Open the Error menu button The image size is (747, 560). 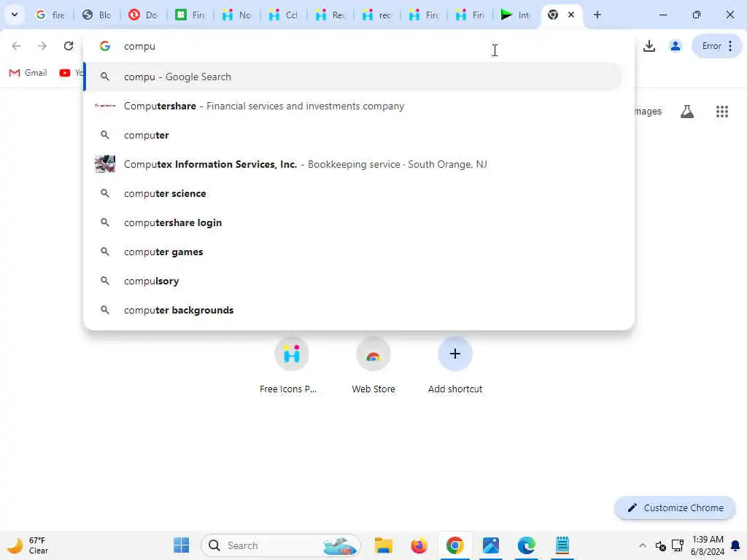click(x=717, y=46)
